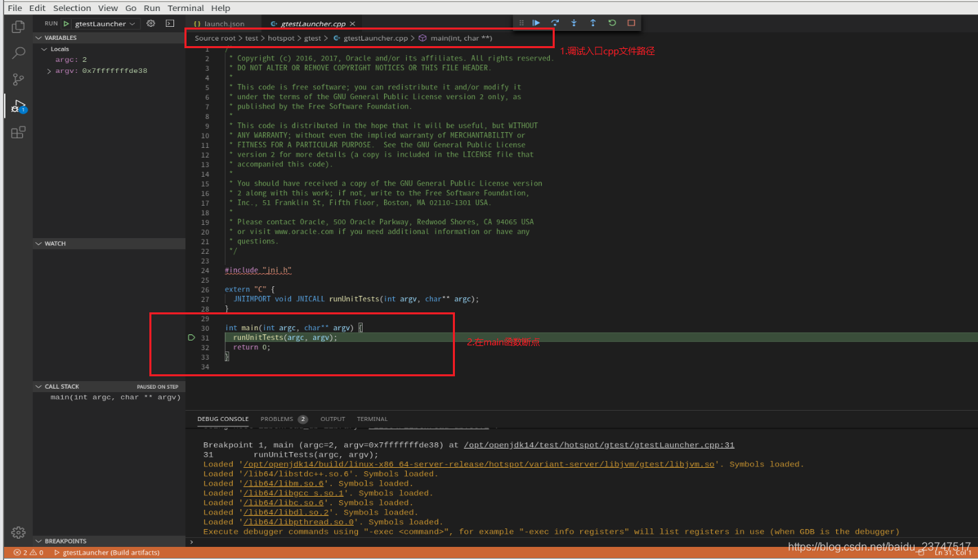The height and width of the screenshot is (560, 978).
Task: Click '#include "jni.h"' on line 24
Action: click(x=258, y=270)
